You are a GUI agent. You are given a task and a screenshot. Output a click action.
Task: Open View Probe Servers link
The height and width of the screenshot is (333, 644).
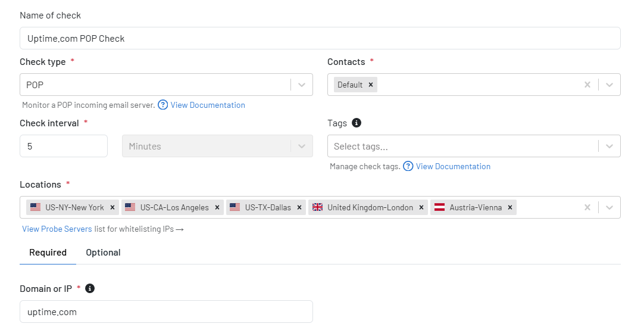point(57,229)
